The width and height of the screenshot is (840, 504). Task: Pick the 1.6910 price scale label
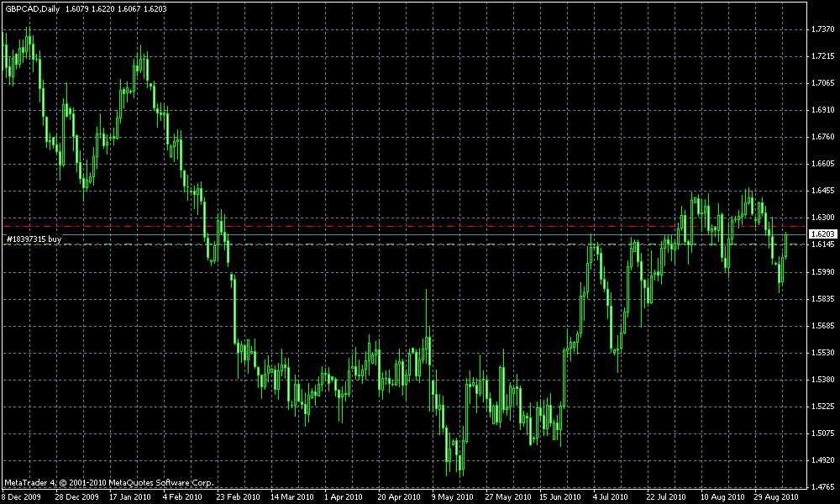pyautogui.click(x=823, y=110)
